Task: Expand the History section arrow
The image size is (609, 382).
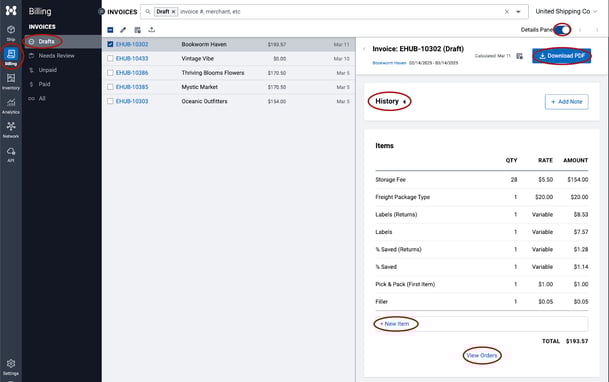Action: pyautogui.click(x=404, y=102)
